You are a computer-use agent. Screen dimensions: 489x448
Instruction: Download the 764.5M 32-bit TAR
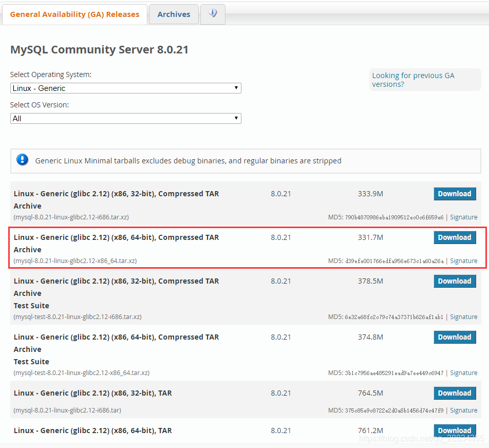click(x=455, y=393)
